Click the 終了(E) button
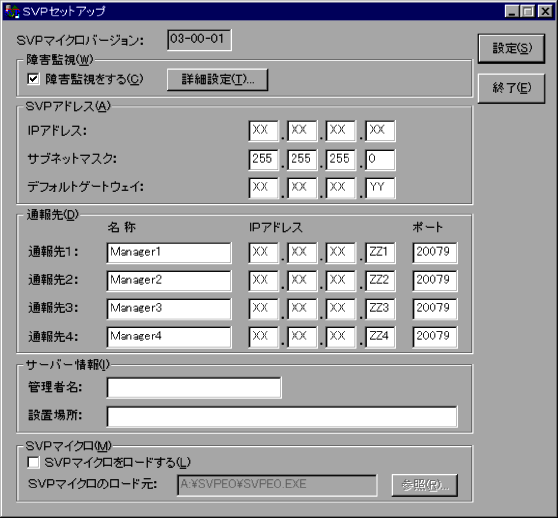Image resolution: width=558 pixels, height=518 pixels. click(x=511, y=88)
